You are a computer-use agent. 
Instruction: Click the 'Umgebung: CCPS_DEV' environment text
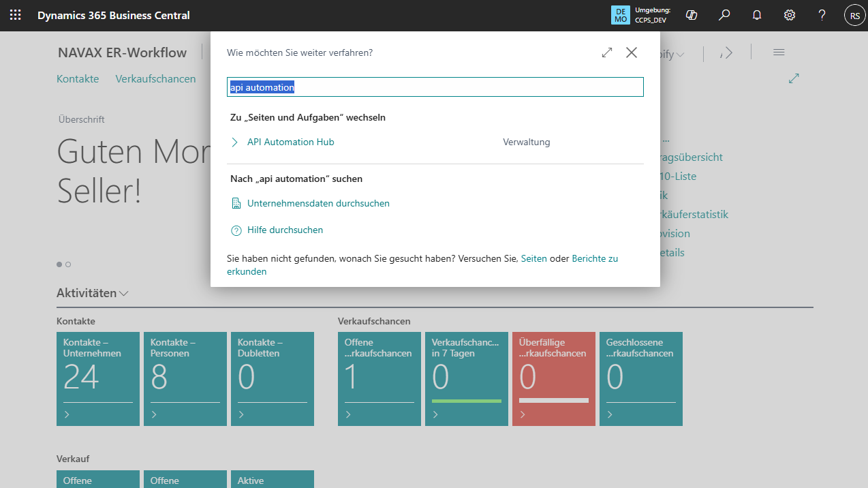click(x=653, y=15)
